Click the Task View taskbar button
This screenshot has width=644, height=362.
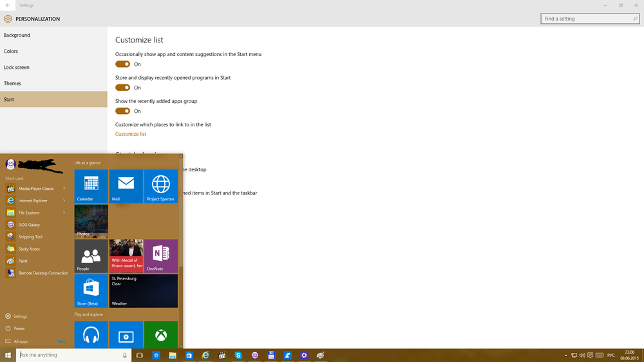coord(139,355)
